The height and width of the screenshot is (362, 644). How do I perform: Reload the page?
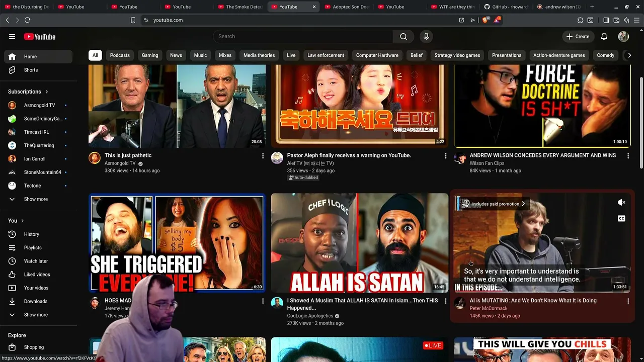(x=27, y=20)
